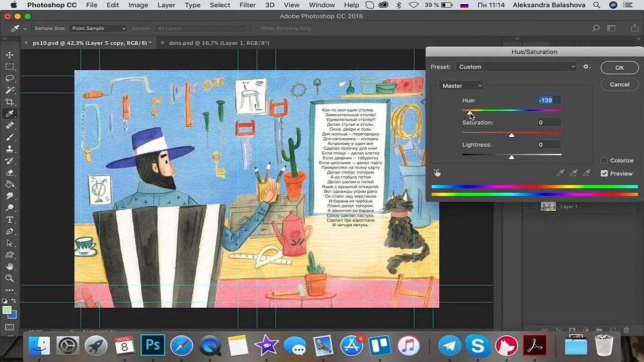Click the foreground color swatch

[x=7, y=310]
